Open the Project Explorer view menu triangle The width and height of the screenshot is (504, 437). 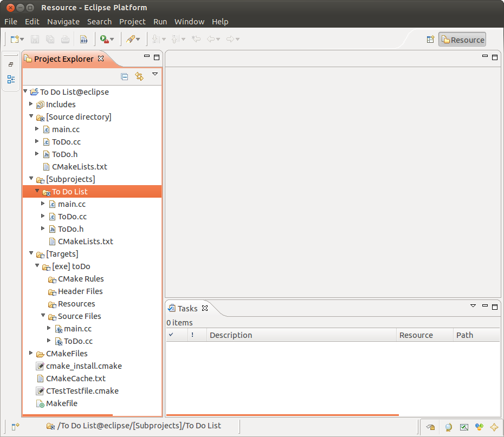click(155, 74)
